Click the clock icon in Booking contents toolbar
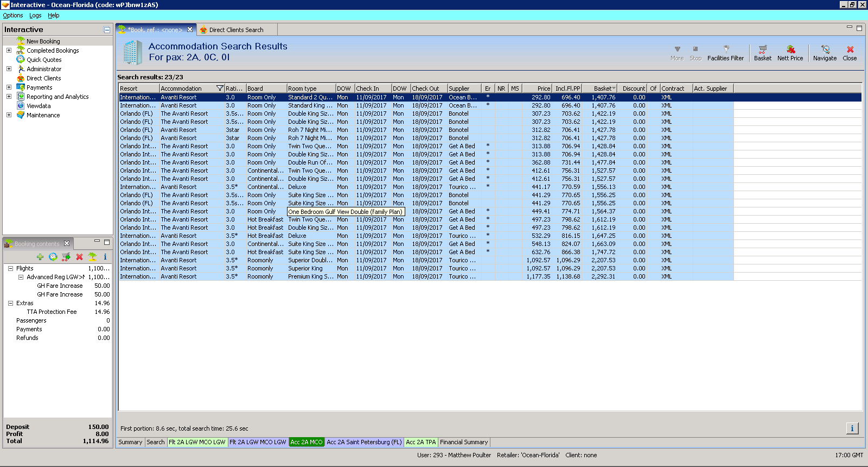The height and width of the screenshot is (467, 868). point(53,257)
